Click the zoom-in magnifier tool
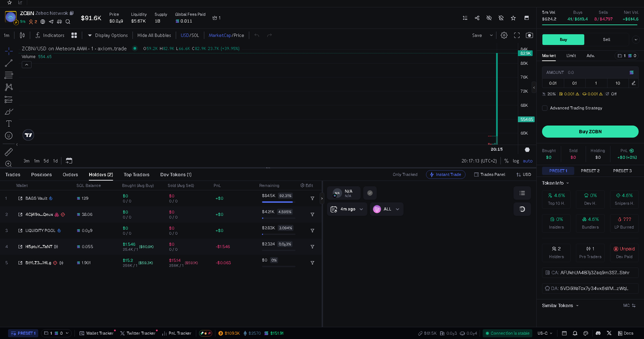 click(9, 163)
